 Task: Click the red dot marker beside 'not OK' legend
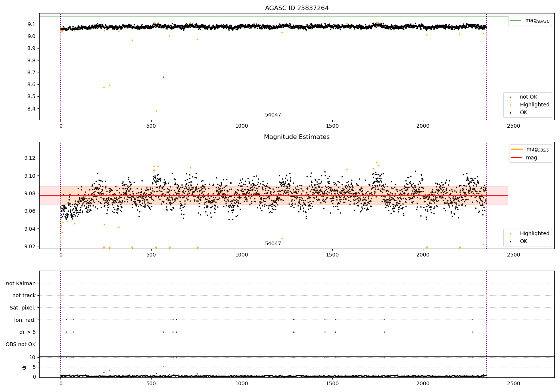pyautogui.click(x=510, y=97)
